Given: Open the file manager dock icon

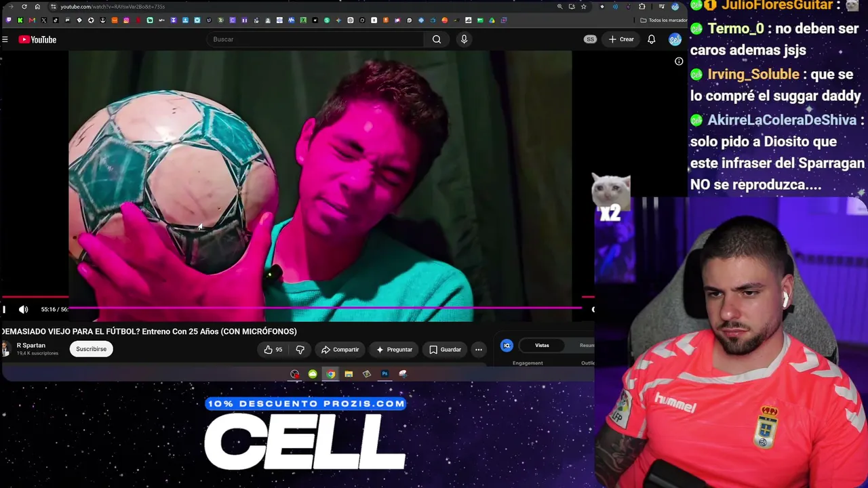Looking at the screenshot, I should (x=349, y=374).
